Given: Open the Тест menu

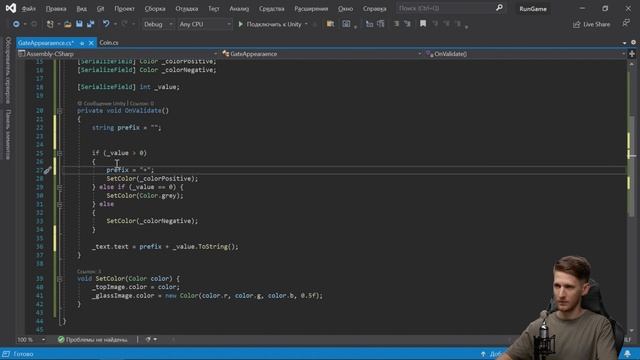Looking at the screenshot, I should pos(213,9).
